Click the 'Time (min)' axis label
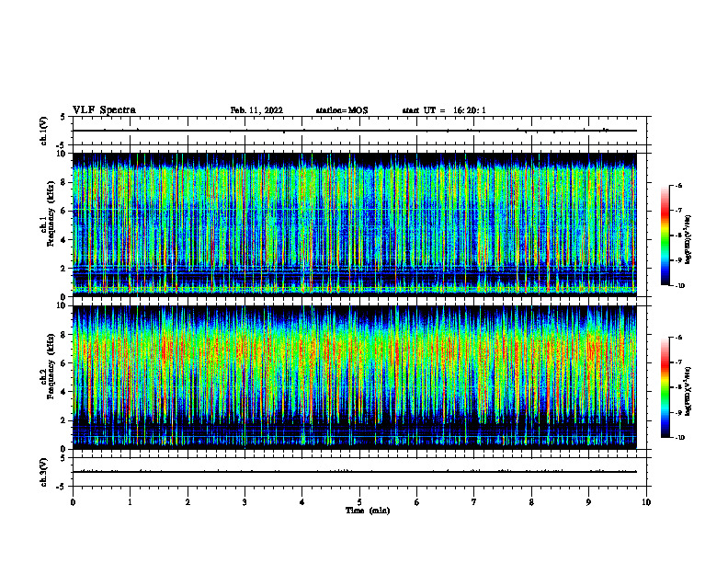728x563 pixels. coord(368,511)
